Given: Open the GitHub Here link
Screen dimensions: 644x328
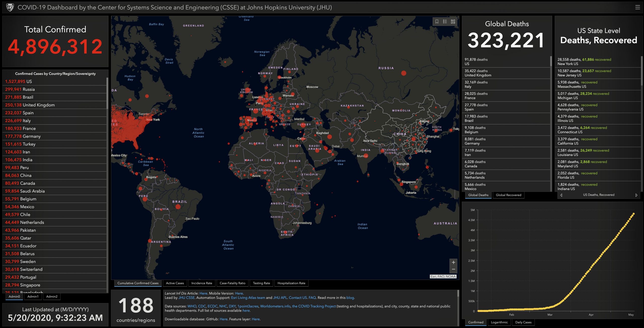Looking at the screenshot, I should click(223, 319).
